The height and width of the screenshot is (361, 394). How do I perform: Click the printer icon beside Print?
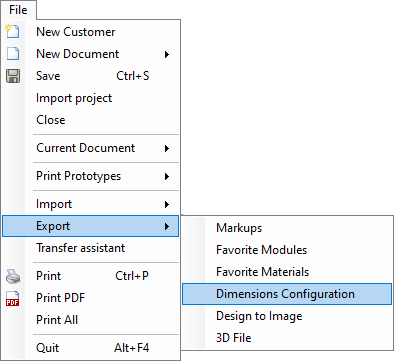point(13,276)
